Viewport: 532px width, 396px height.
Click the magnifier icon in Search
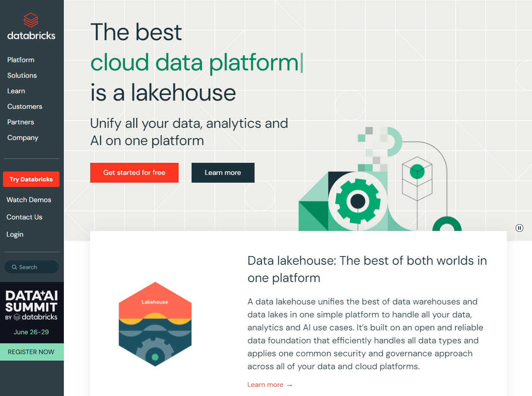click(x=14, y=267)
